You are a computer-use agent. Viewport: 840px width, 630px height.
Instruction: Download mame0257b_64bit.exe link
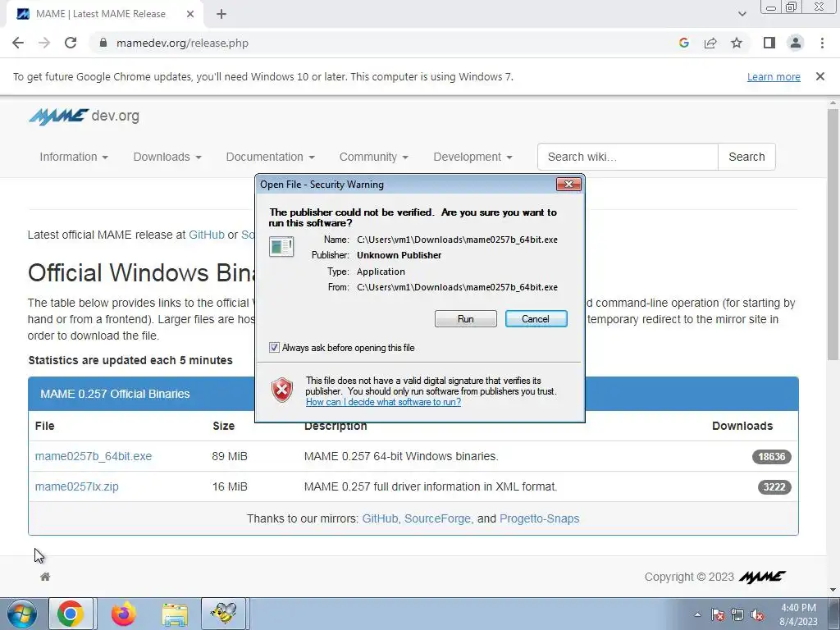(94, 456)
